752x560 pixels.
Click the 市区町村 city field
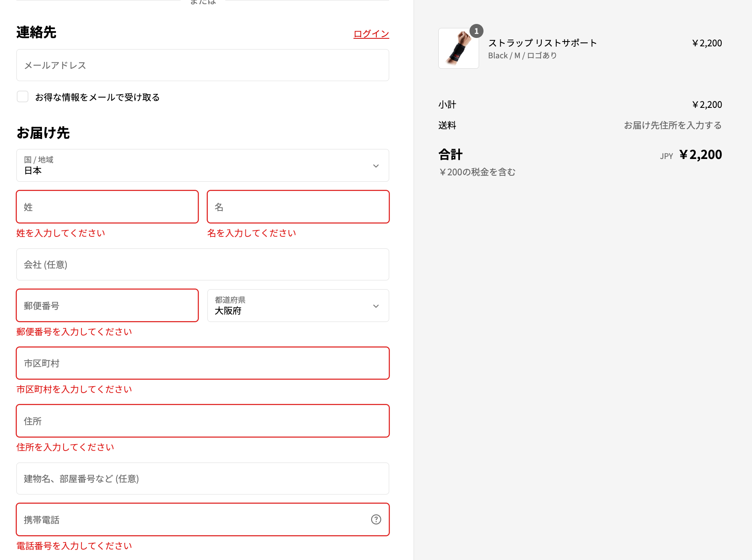point(203,363)
